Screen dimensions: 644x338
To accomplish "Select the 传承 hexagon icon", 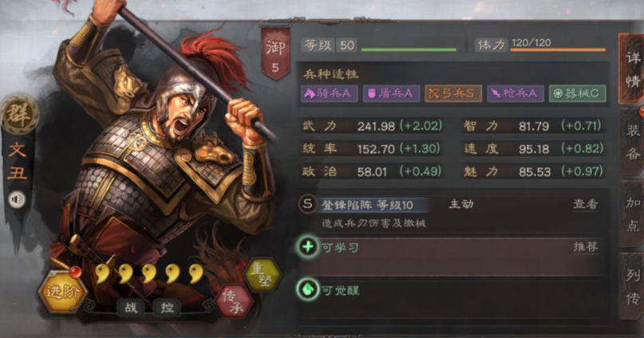I will pyautogui.click(x=235, y=301).
